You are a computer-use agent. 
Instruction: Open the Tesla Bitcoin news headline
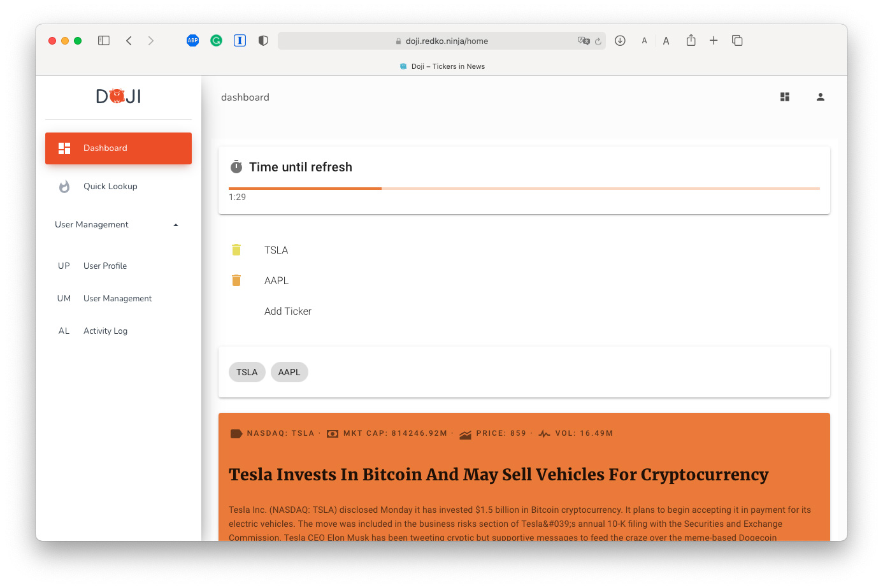498,475
